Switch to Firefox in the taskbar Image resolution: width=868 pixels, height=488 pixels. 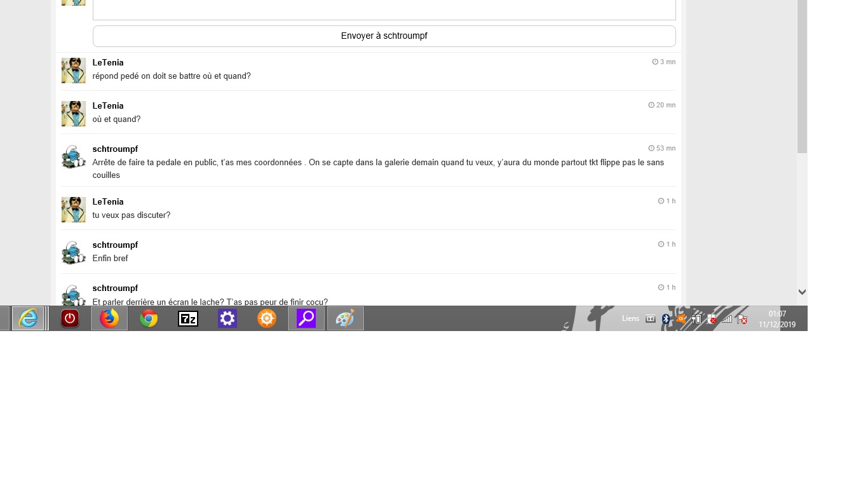pos(109,318)
